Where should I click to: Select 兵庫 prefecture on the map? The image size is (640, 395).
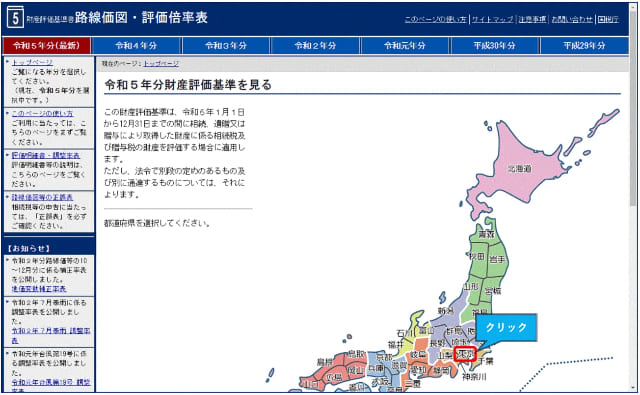click(376, 368)
